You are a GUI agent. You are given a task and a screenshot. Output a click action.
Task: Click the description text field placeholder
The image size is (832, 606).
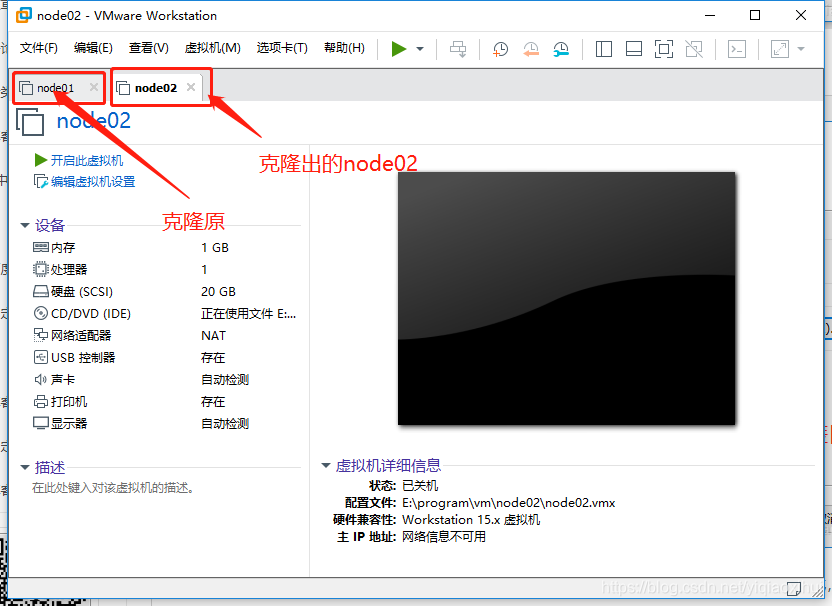(113, 488)
